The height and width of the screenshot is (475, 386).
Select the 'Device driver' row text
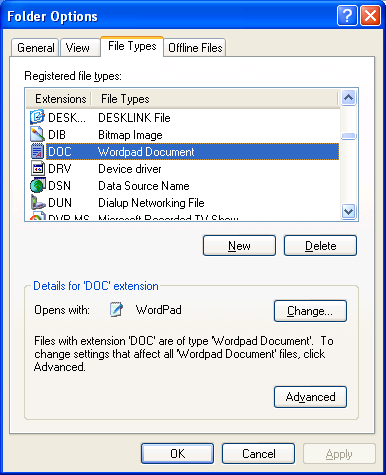130,169
